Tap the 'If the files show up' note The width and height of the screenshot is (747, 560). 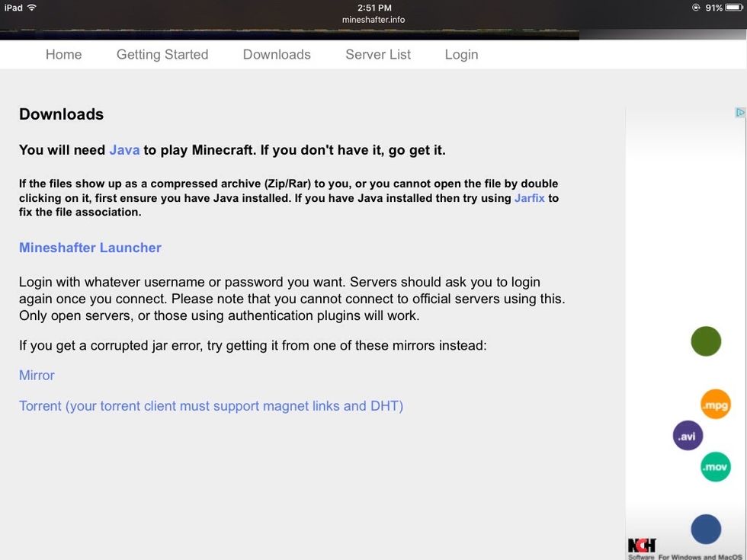pyautogui.click(x=289, y=197)
